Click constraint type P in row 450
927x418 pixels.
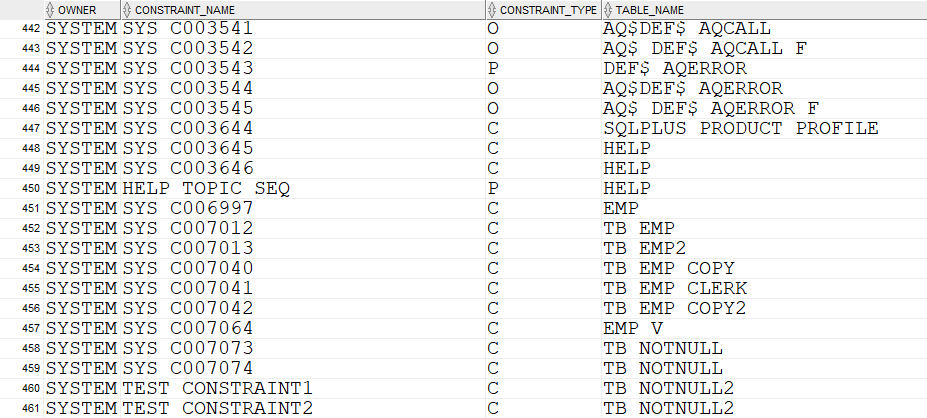(493, 189)
